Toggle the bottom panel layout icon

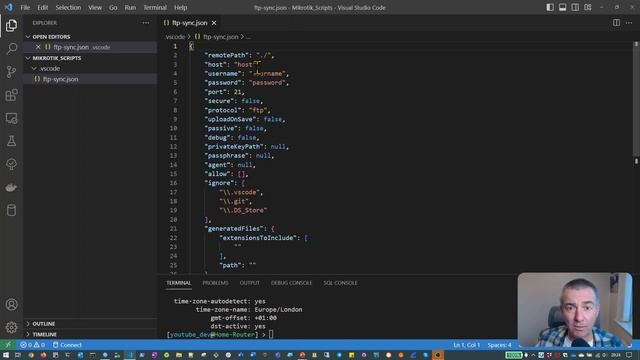tap(562, 7)
